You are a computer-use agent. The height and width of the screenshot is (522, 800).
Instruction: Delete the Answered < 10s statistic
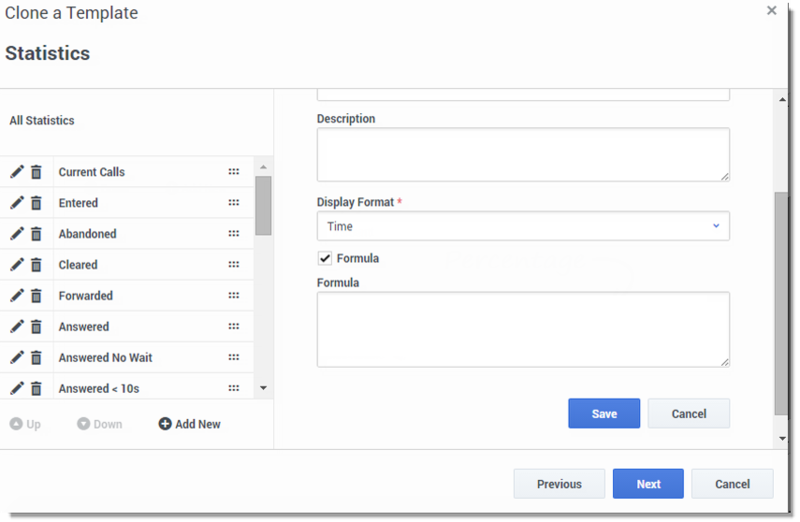pyautogui.click(x=36, y=389)
